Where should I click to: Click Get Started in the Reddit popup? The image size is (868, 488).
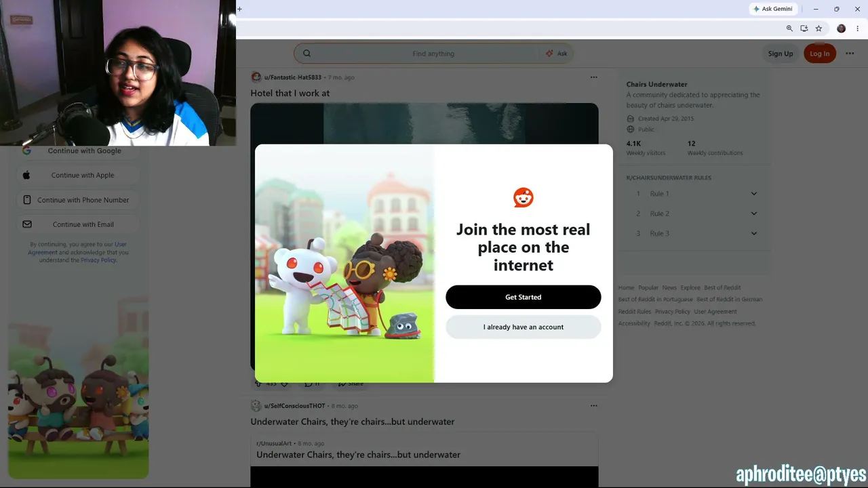(x=523, y=297)
